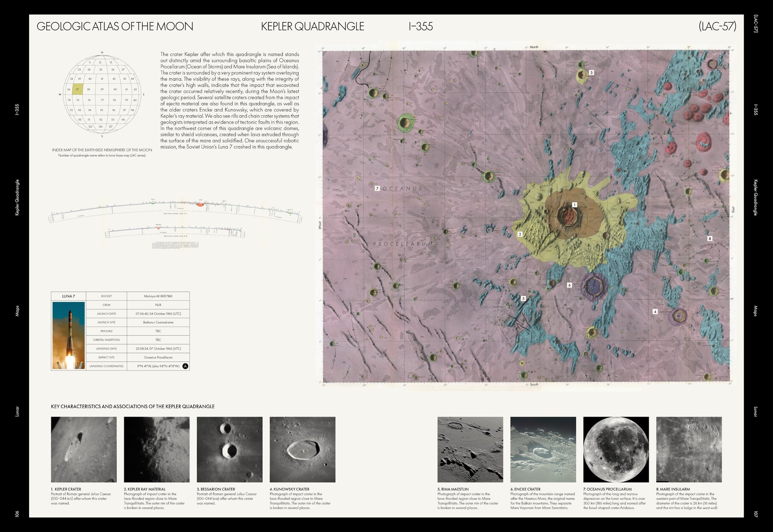Click the 'ROCKET' row label
Screen dimensions: 773x532
pos(106,296)
